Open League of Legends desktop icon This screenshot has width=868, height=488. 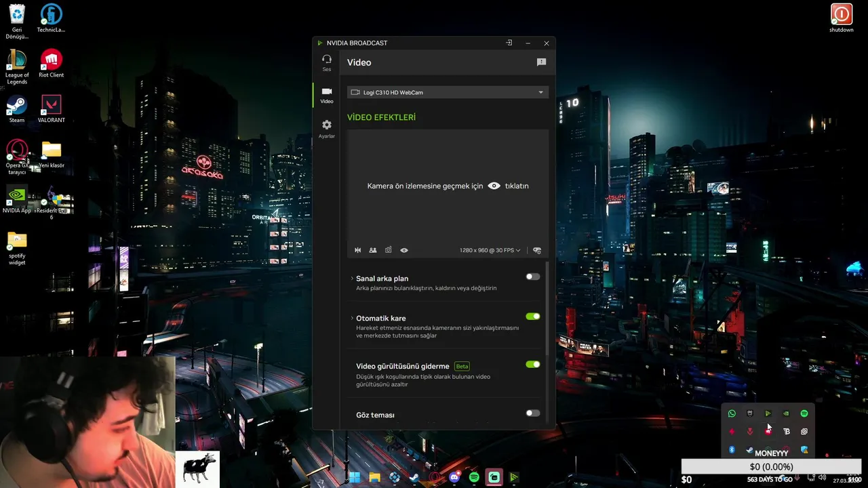coord(17,67)
